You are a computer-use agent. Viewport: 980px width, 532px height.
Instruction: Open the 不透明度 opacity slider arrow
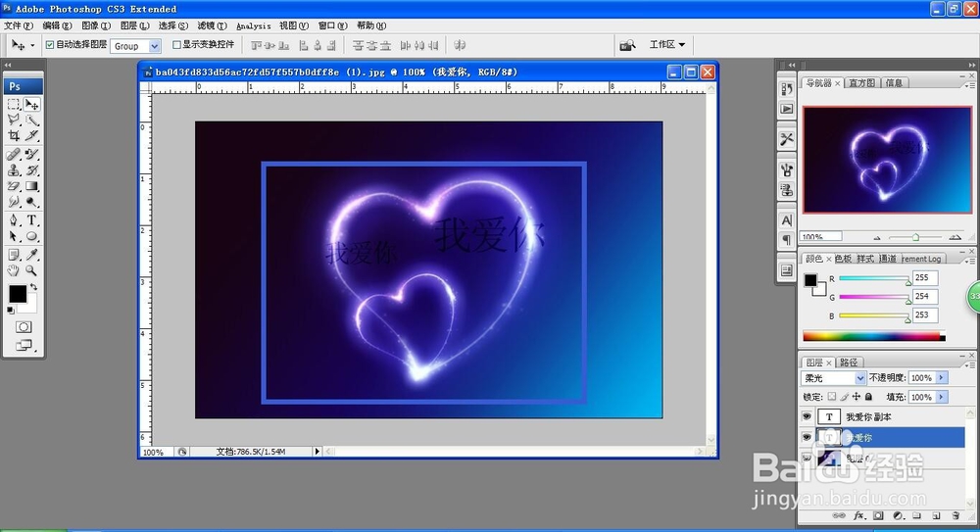941,377
